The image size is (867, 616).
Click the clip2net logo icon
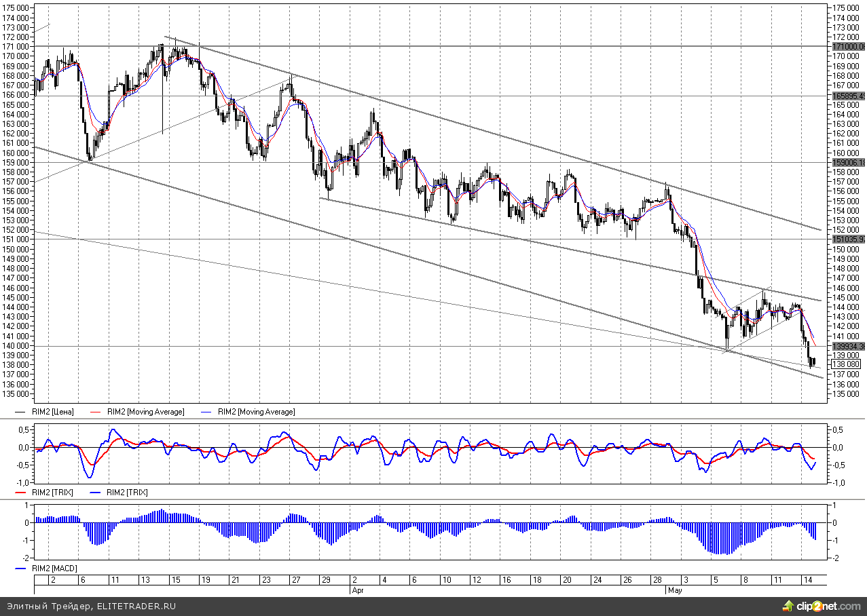tap(788, 605)
